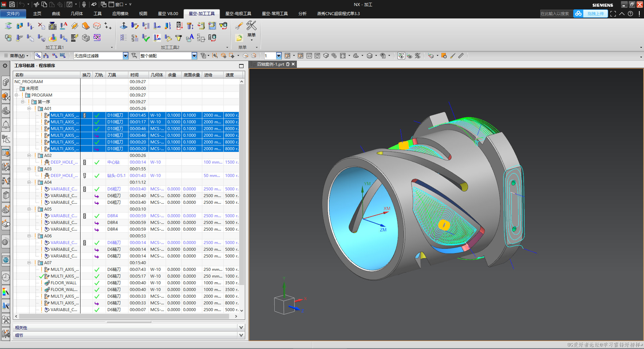Collapse the 第一序 node
This screenshot has width=644, height=349.
coord(23,102)
